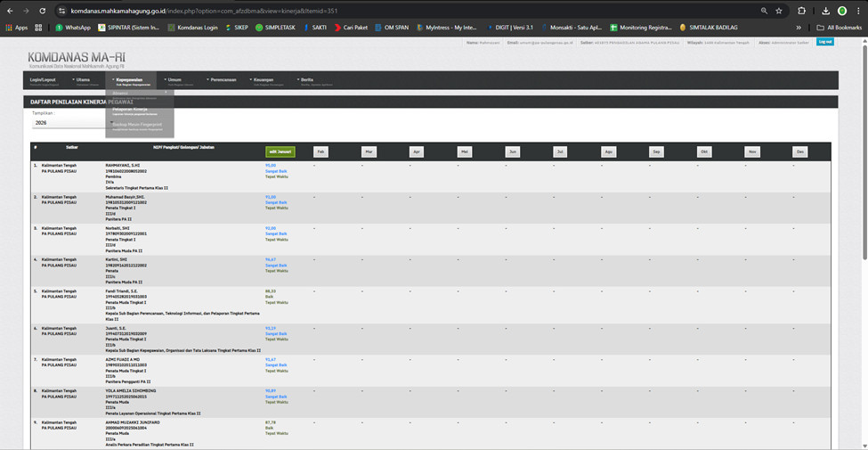Open the browser downloads icon
Screen dimensions: 868x450
[825, 11]
